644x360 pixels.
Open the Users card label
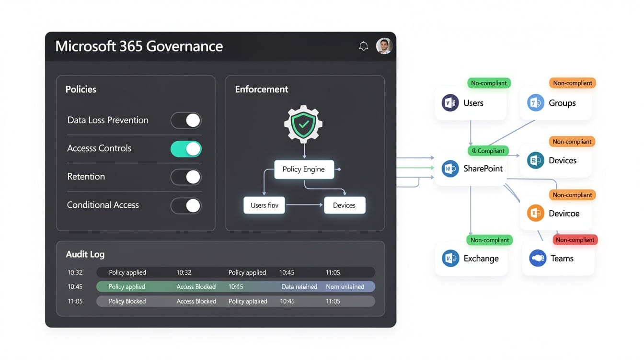[x=473, y=103]
